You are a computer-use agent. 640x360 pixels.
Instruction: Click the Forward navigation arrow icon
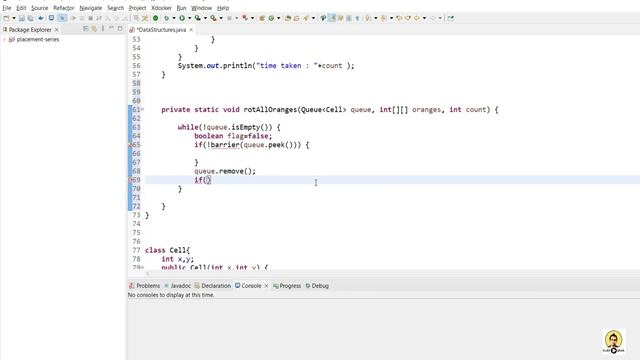coord(433,18)
